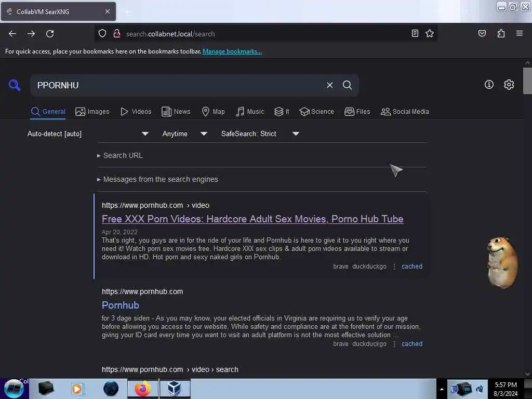Screen dimensions: 532x399
Task: Select the General search tab
Action: point(48,112)
